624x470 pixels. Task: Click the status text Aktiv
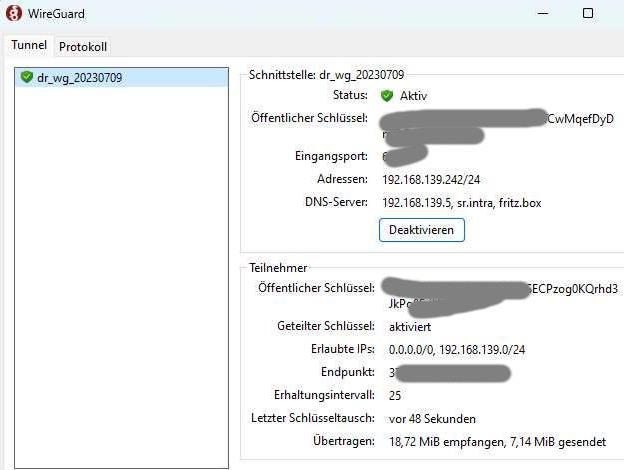tap(413, 96)
